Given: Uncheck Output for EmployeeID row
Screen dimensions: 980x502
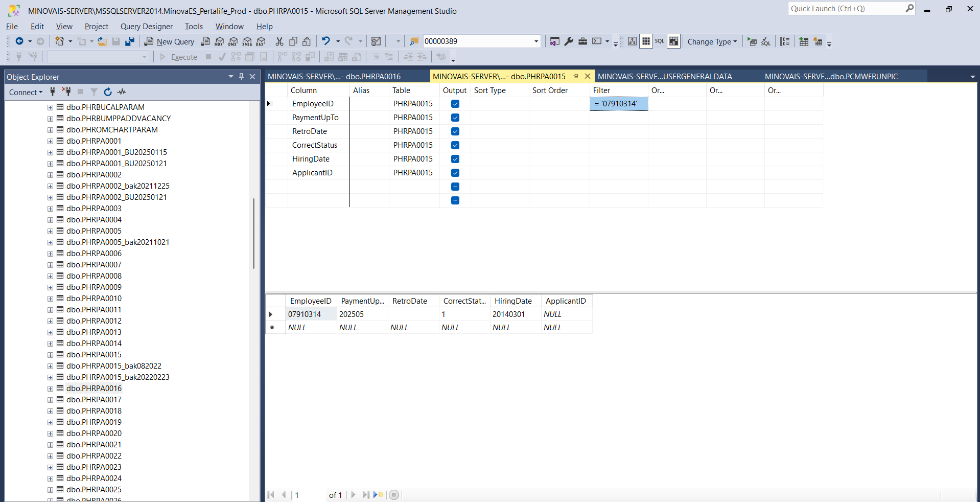Looking at the screenshot, I should click(455, 104).
